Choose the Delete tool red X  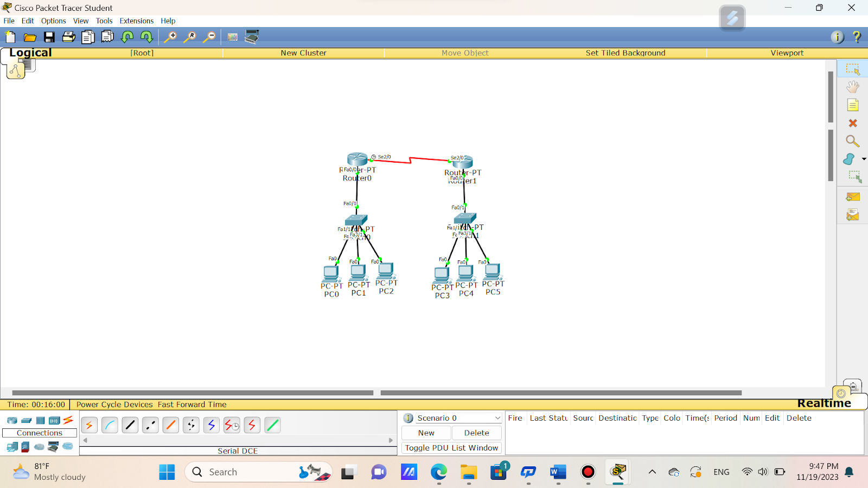point(853,124)
